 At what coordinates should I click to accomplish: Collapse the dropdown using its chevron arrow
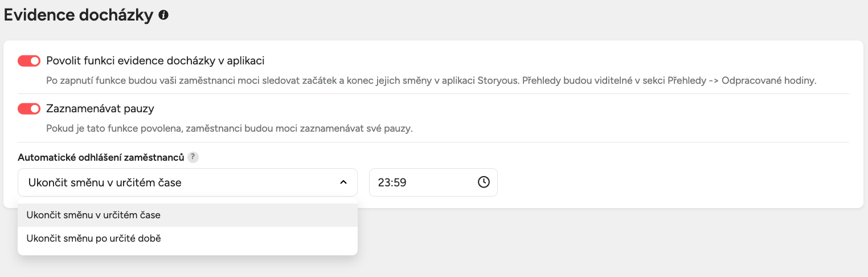pos(343,182)
